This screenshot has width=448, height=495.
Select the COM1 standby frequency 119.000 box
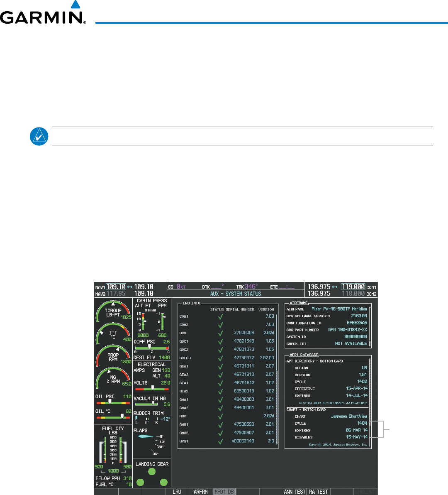tap(353, 287)
